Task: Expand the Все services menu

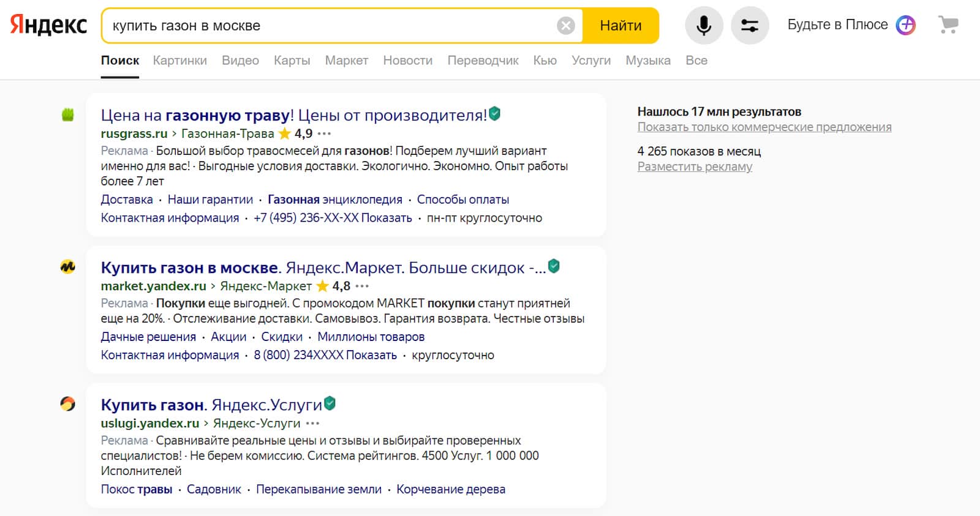Action: coord(696,61)
